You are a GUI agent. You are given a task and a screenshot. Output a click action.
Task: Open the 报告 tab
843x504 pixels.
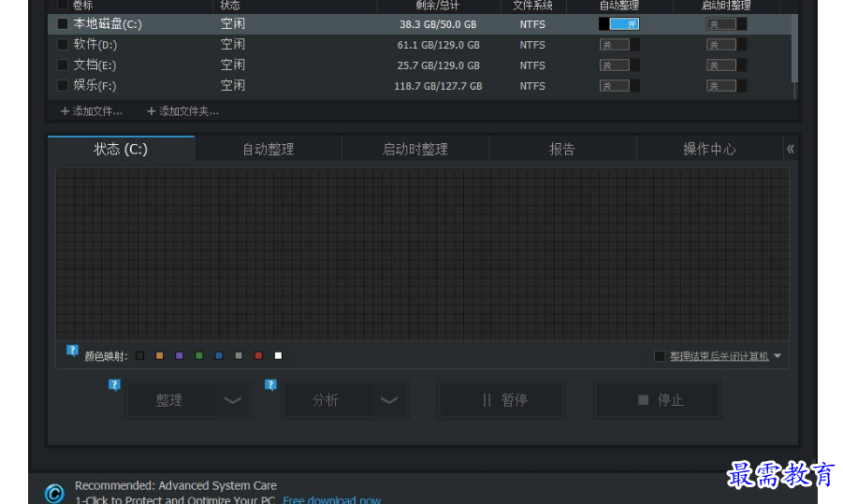(x=562, y=149)
